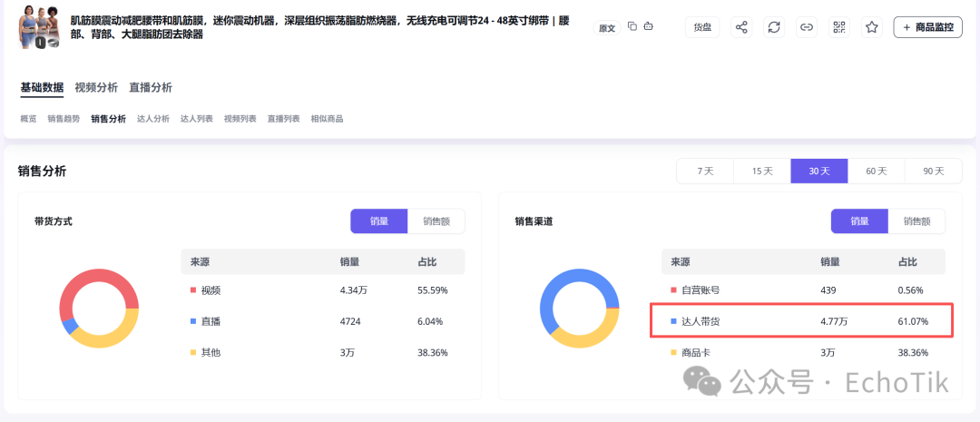Image resolution: width=980 pixels, height=422 pixels.
Task: Click the 0.56% share value
Action: pos(911,290)
